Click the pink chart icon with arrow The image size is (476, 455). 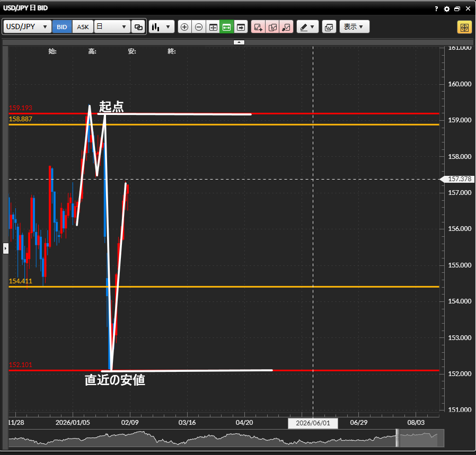click(x=286, y=27)
